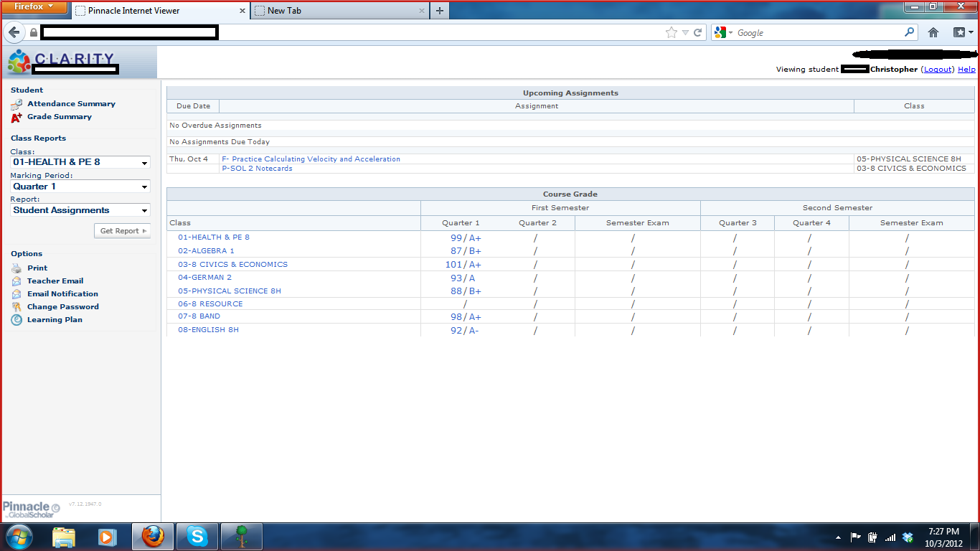The height and width of the screenshot is (551, 980).
Task: Open Skype from the taskbar
Action: 197,536
